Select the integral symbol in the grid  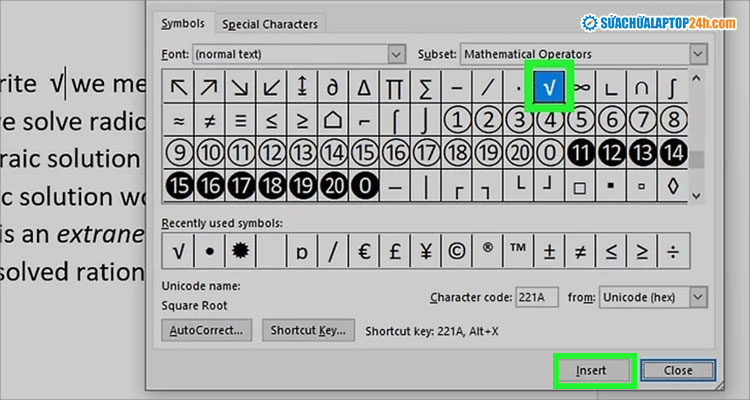[672, 87]
